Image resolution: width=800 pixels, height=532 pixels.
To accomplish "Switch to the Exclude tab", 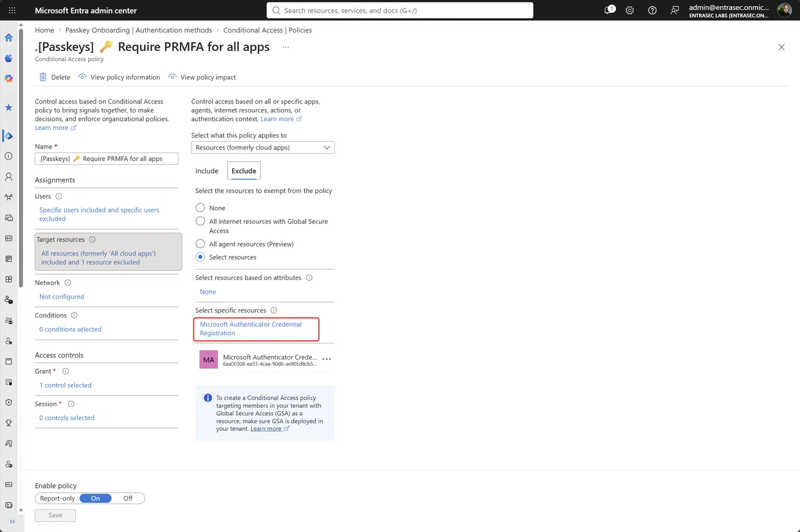I will pyautogui.click(x=244, y=171).
